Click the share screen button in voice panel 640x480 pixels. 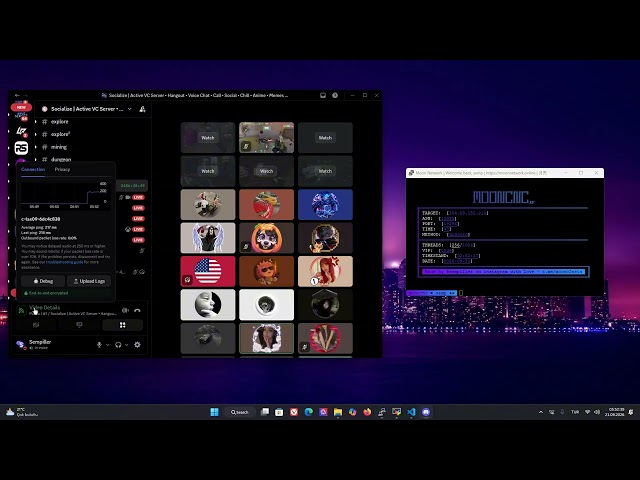(x=79, y=325)
